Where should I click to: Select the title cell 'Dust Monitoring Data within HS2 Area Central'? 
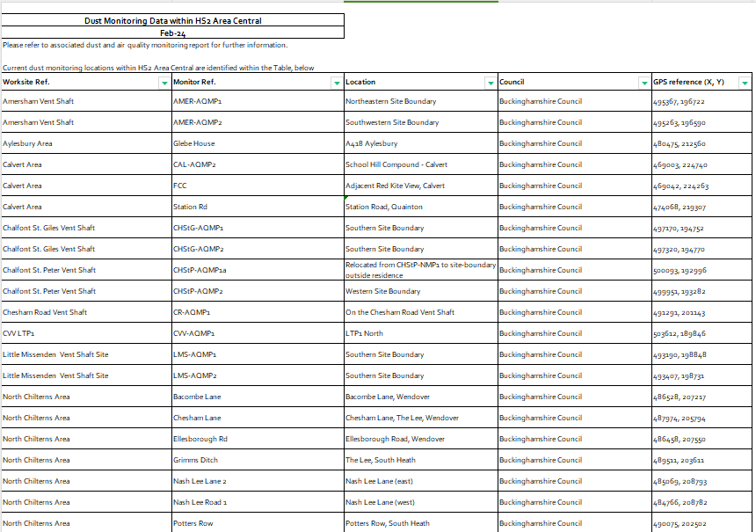[x=172, y=20]
